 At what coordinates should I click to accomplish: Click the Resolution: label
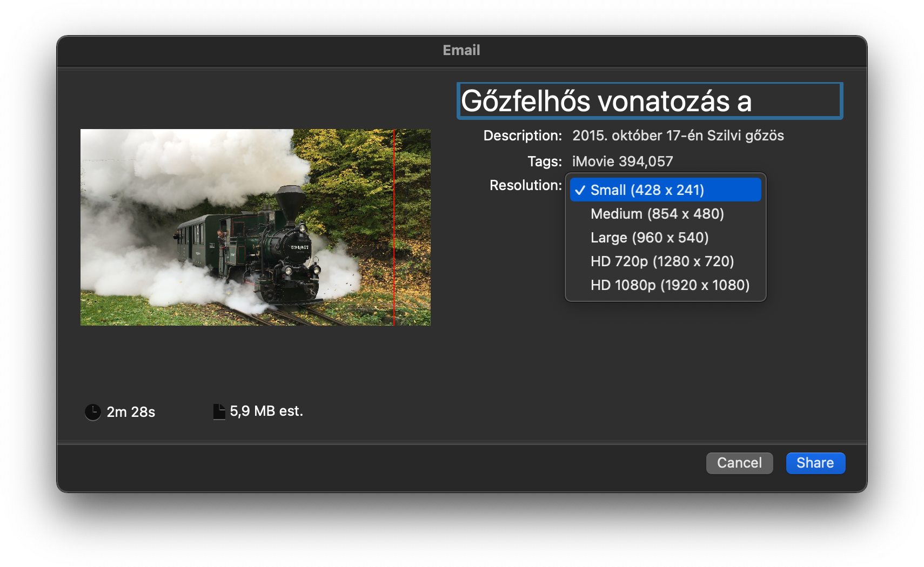[x=525, y=185]
